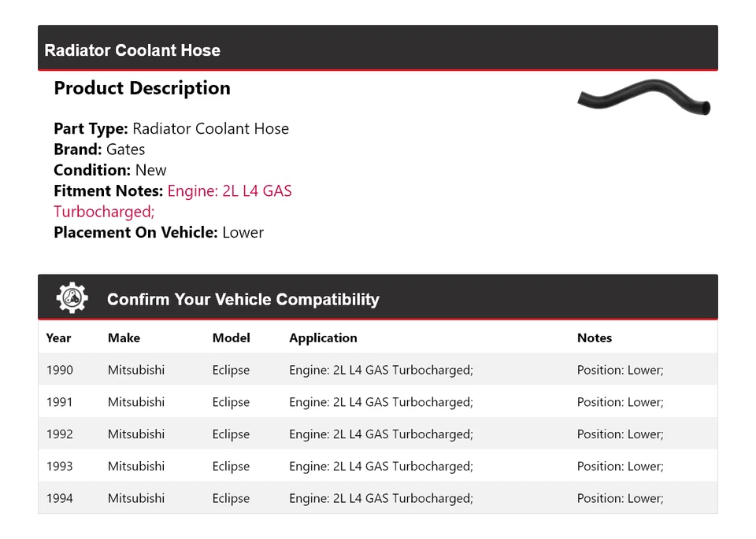This screenshot has height=539, width=756.
Task: Click the Make column header
Action: click(124, 338)
